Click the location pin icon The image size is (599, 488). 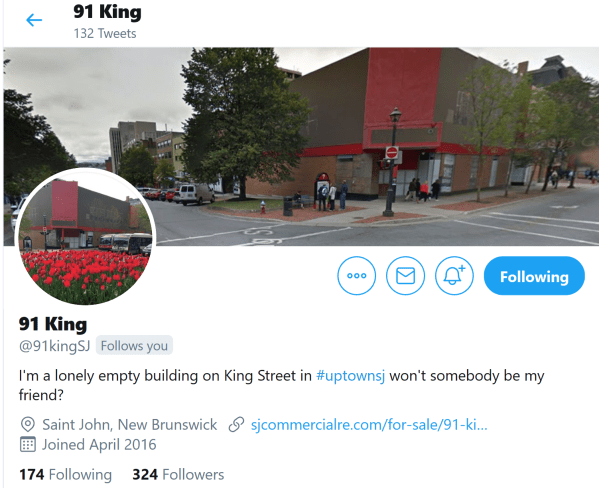pyautogui.click(x=28, y=425)
